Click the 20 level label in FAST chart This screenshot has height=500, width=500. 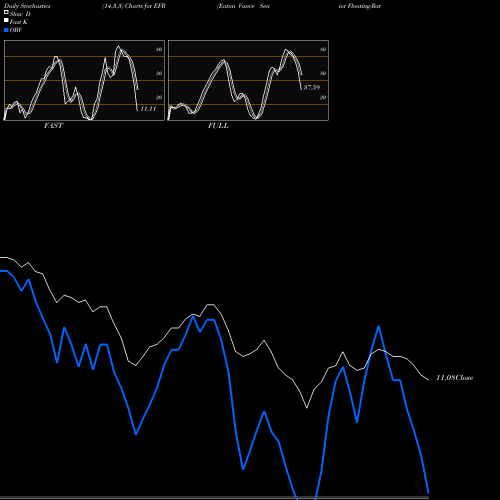click(159, 97)
